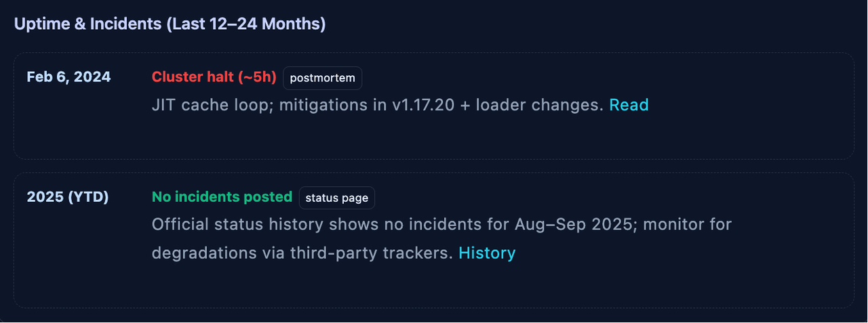
Task: Open the status History link
Action: pos(487,253)
